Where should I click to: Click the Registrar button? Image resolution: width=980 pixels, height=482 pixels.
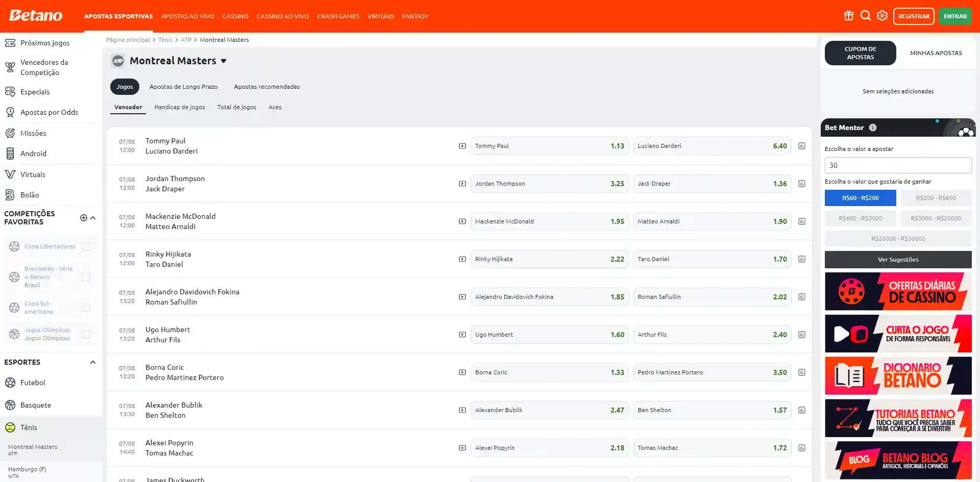[x=913, y=16]
